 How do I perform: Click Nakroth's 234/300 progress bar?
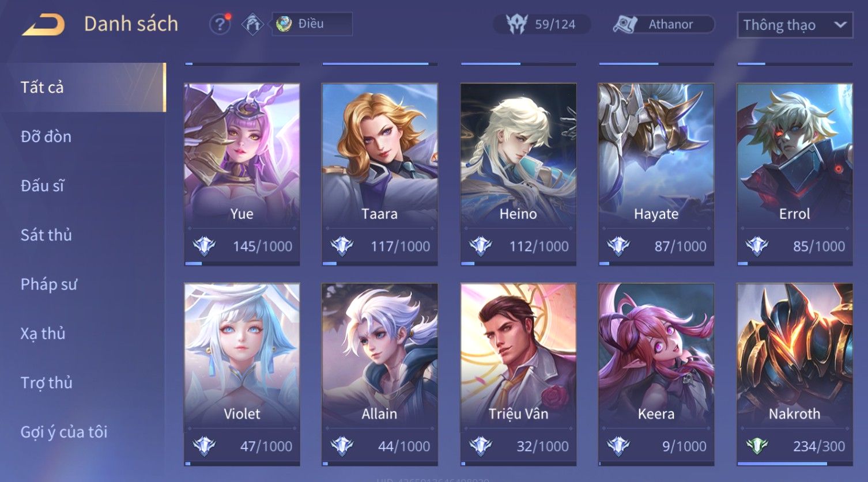[795, 463]
